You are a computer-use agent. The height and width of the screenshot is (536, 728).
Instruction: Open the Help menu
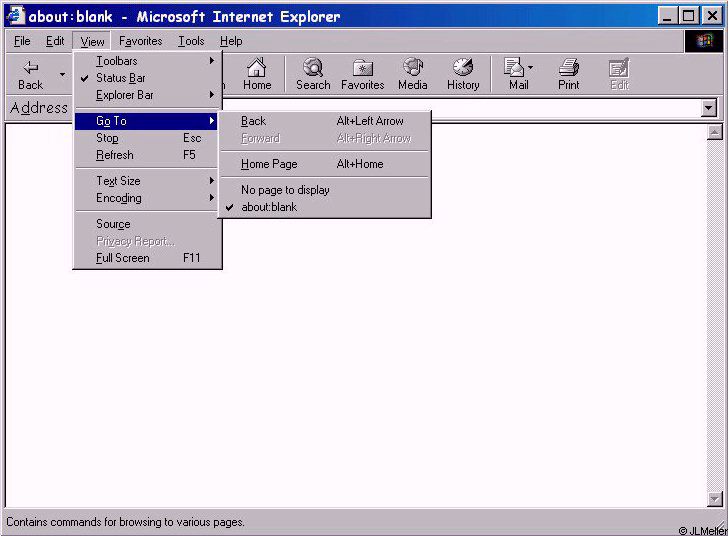(x=231, y=41)
